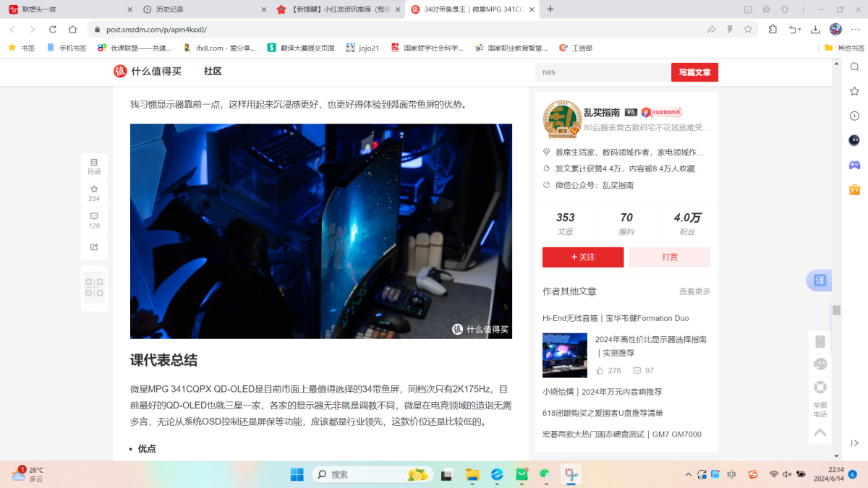Click the author avatar image
This screenshot has width=868, height=488.
coord(562,119)
